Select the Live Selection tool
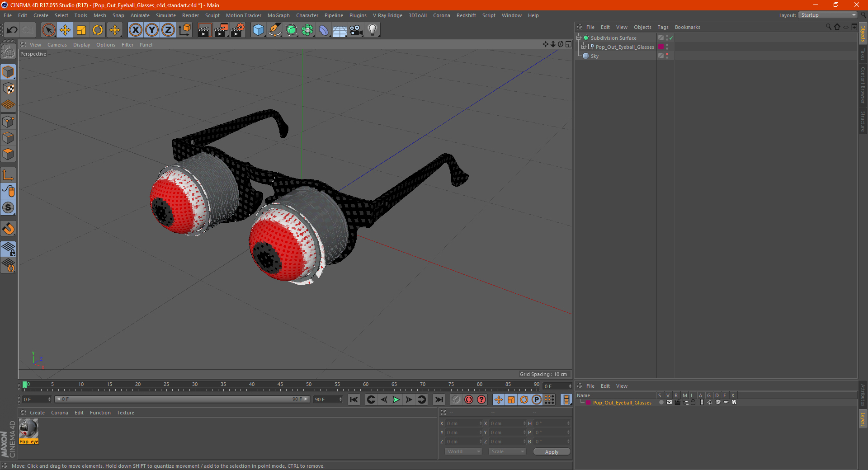 (48, 30)
